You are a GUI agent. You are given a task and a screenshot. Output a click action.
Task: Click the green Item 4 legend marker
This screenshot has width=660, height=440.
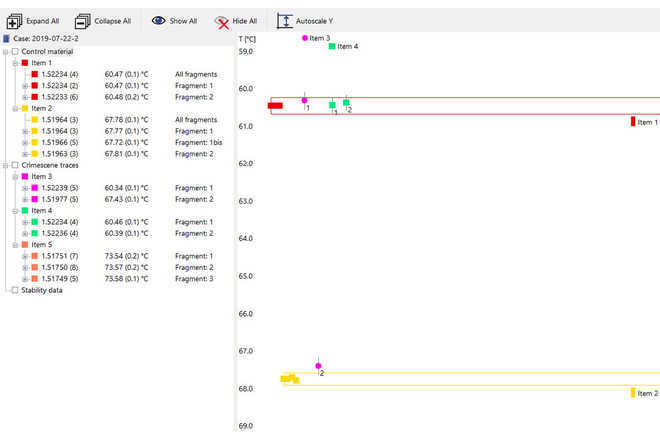click(x=332, y=46)
